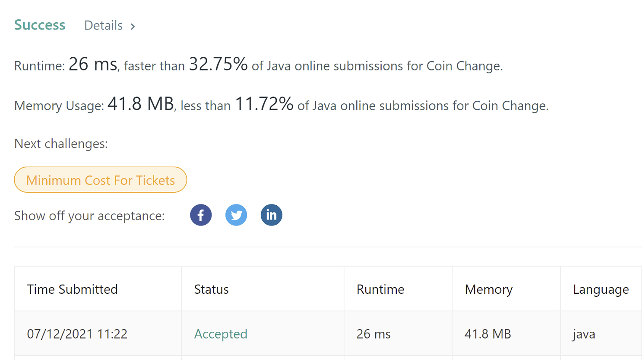Select the Runtime column header
Screen dimensions: 644x360
coord(398,289)
